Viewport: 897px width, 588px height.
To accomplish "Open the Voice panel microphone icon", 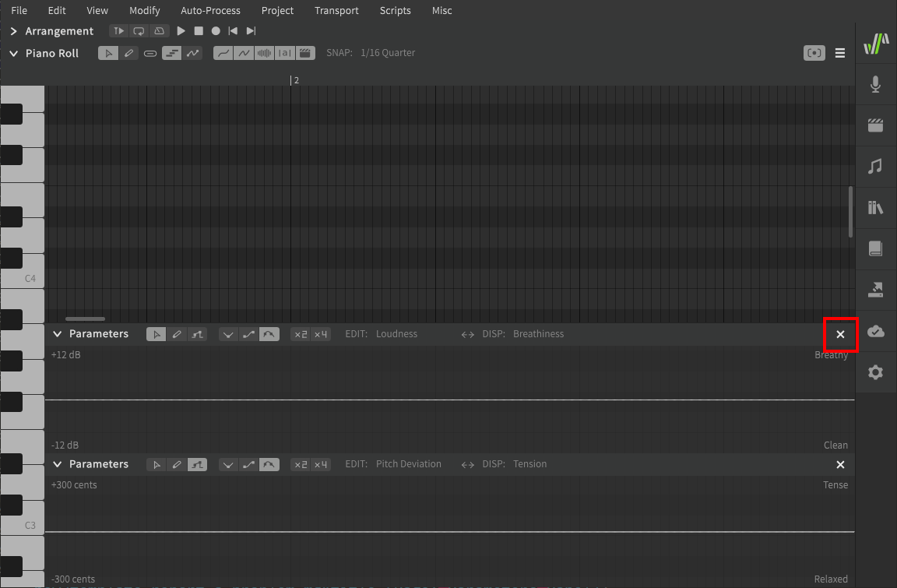I will [875, 85].
